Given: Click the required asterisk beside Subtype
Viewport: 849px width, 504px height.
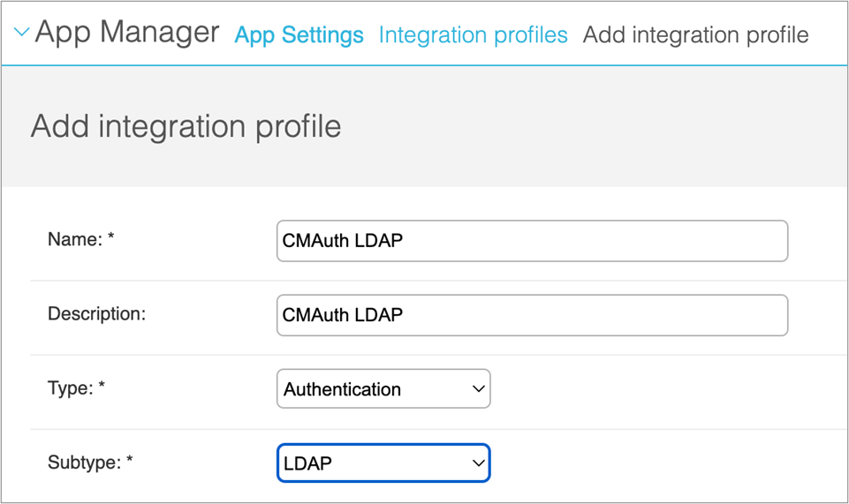Looking at the screenshot, I should point(130,461).
